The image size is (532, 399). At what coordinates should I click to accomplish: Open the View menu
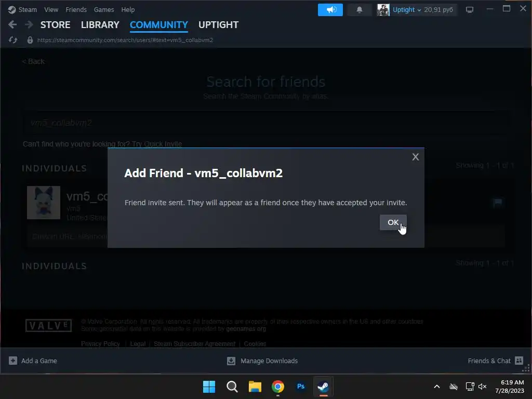pyautogui.click(x=51, y=9)
